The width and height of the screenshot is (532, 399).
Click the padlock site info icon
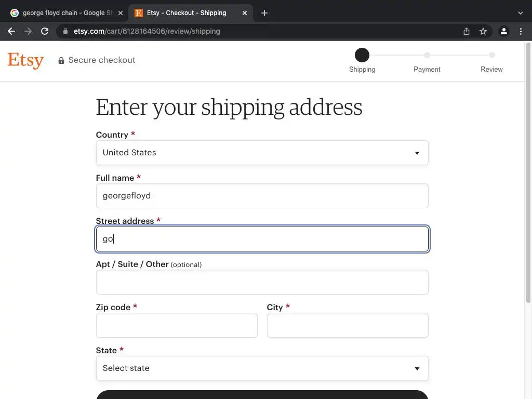(65, 31)
